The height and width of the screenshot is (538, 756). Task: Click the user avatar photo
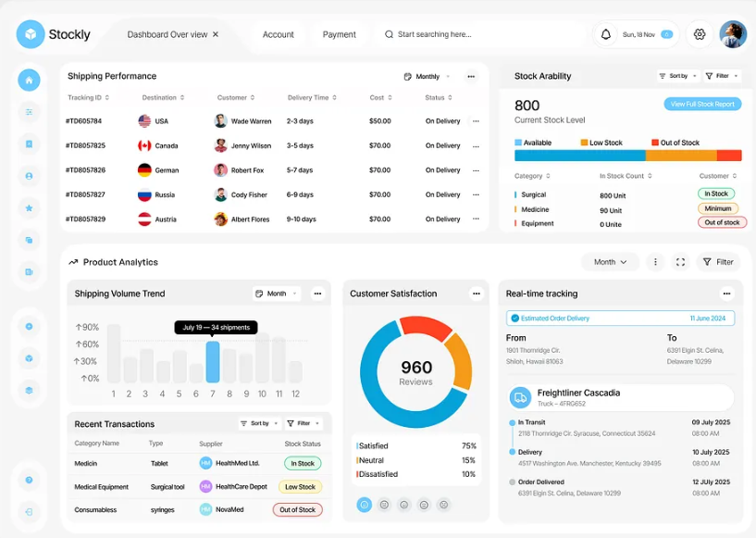point(733,34)
